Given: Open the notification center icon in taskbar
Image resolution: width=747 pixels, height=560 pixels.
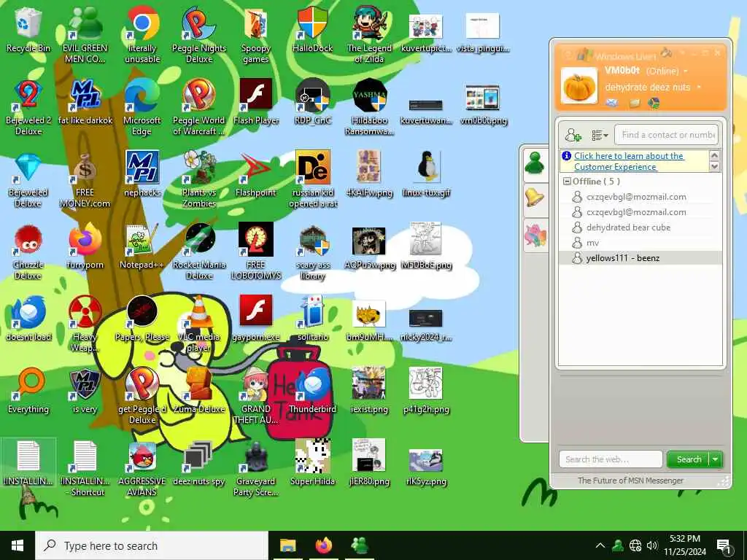Looking at the screenshot, I should pos(724,547).
